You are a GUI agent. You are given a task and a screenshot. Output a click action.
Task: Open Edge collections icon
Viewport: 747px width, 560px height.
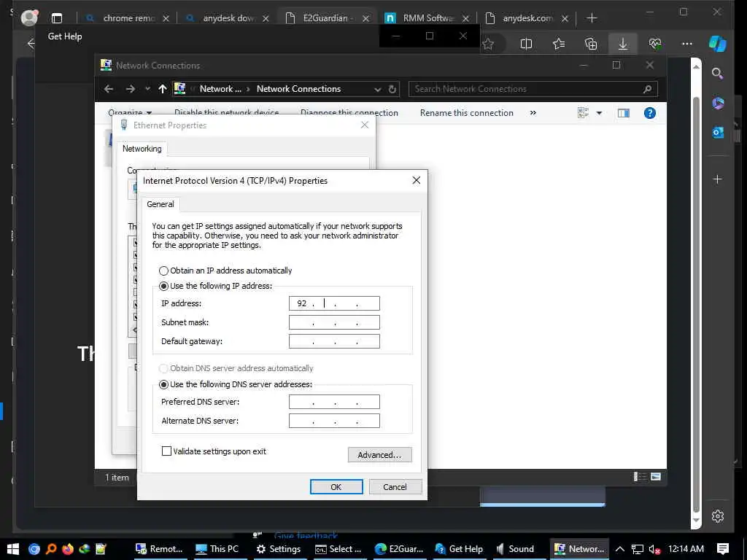coord(591,44)
